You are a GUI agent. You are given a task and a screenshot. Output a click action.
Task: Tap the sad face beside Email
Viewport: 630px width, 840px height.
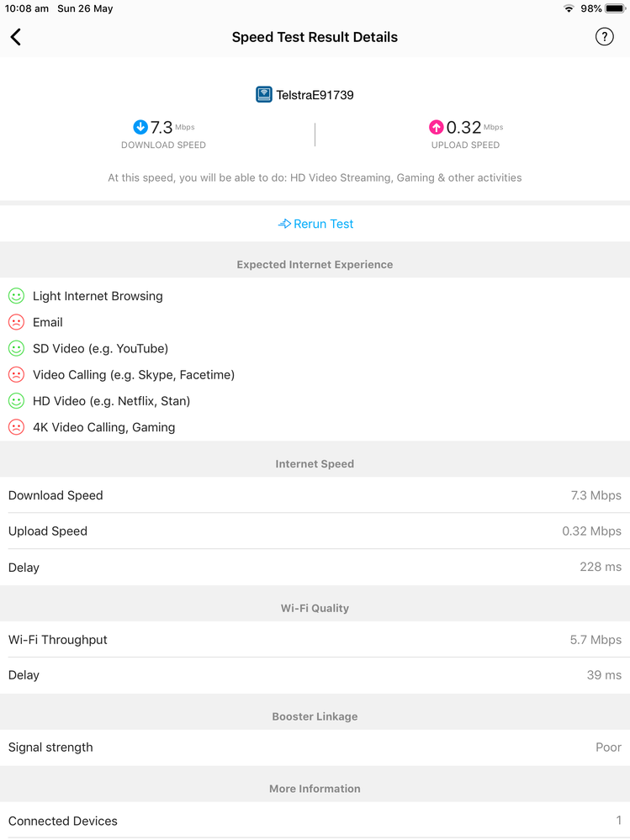(16, 322)
